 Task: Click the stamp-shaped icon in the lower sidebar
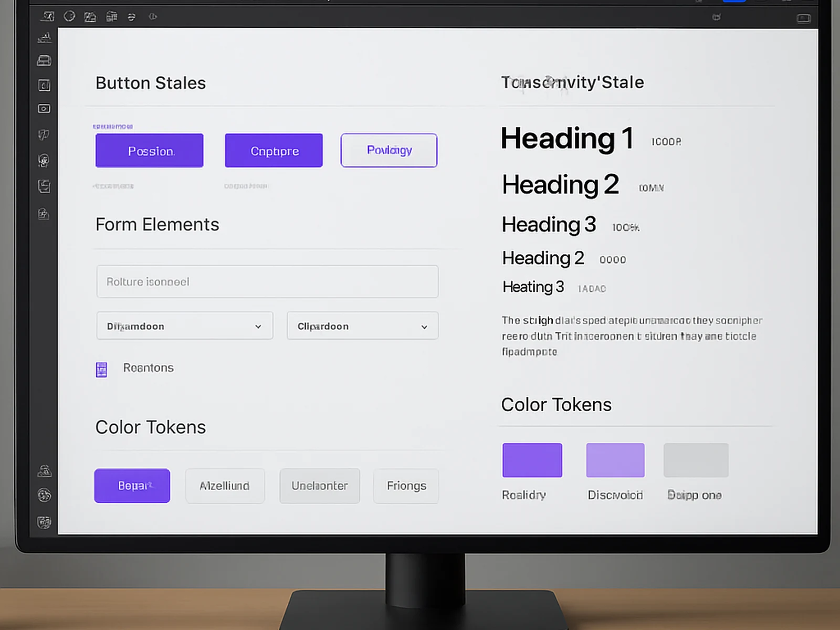tap(45, 470)
